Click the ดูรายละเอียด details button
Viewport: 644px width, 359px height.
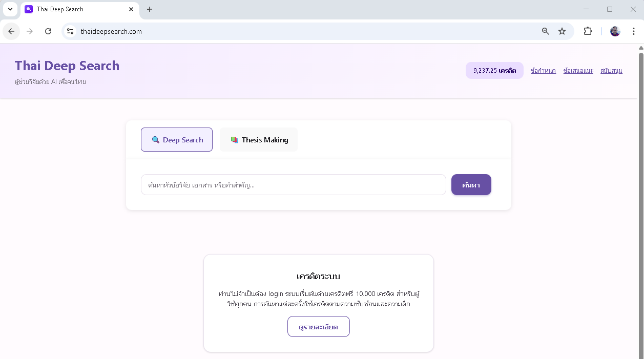pyautogui.click(x=318, y=327)
